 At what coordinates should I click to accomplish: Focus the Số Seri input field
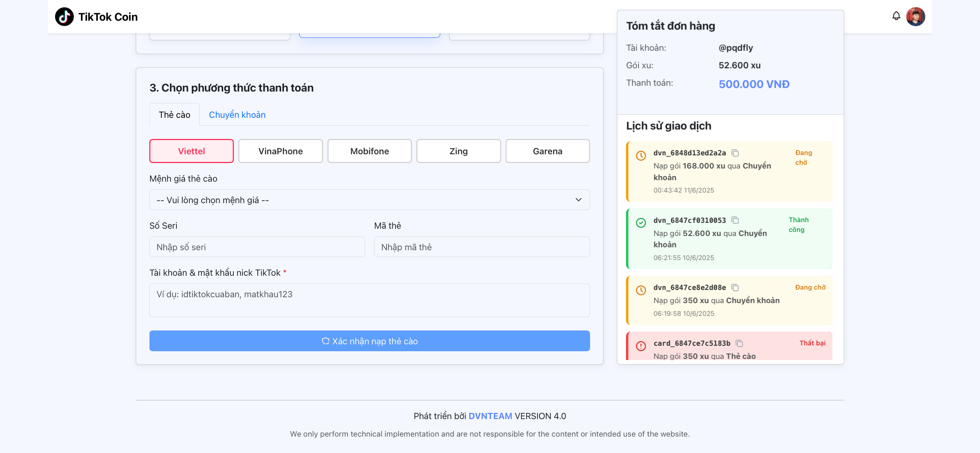click(257, 247)
